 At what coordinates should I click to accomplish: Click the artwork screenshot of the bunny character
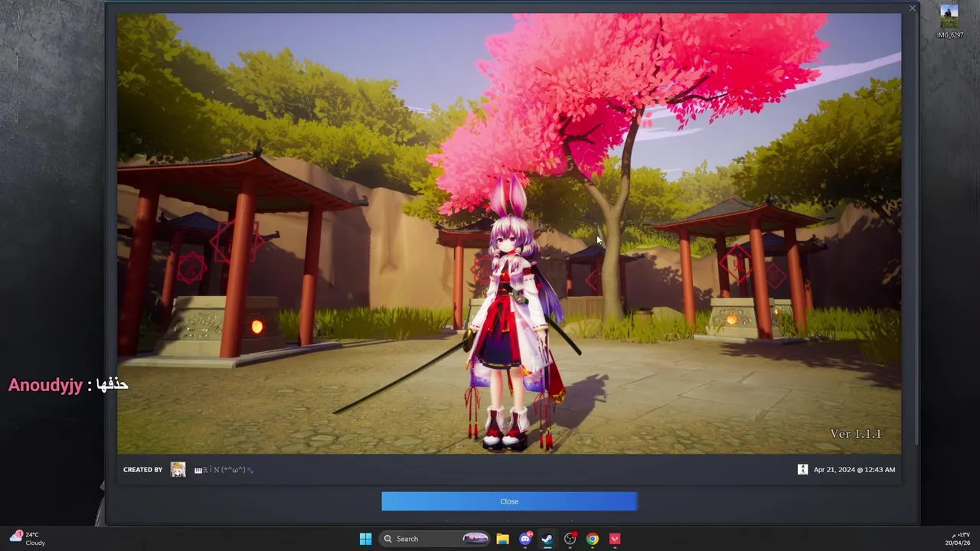click(509, 233)
